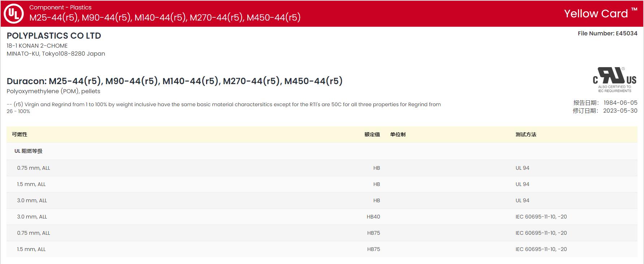Screen dimensions: 644x264
Task: Click the UL 阻燃等级 section row
Action: coord(322,151)
